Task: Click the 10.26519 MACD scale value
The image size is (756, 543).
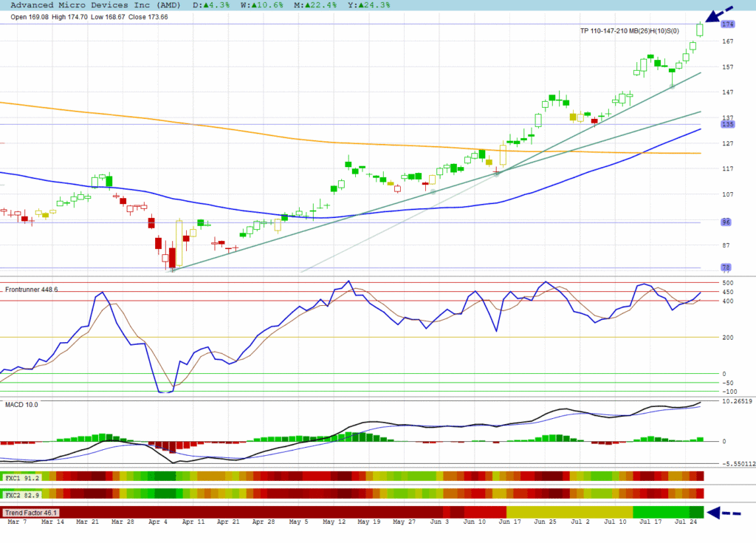Action: tap(737, 401)
